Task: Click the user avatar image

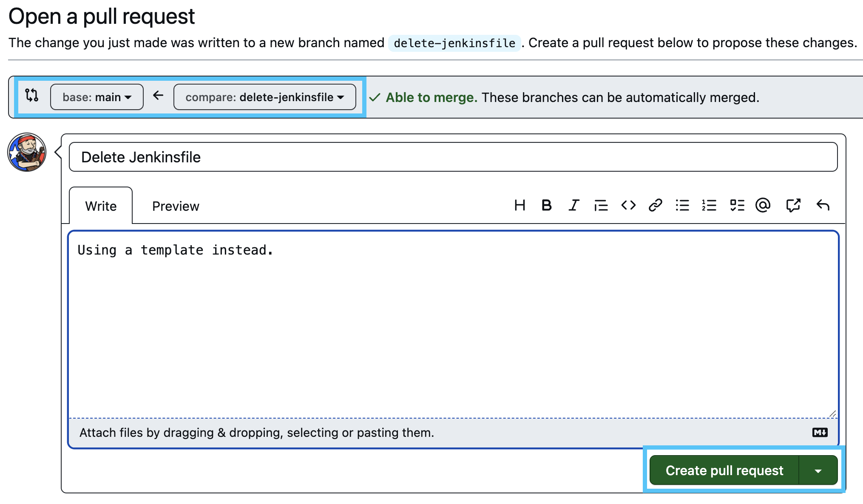Action: tap(27, 152)
